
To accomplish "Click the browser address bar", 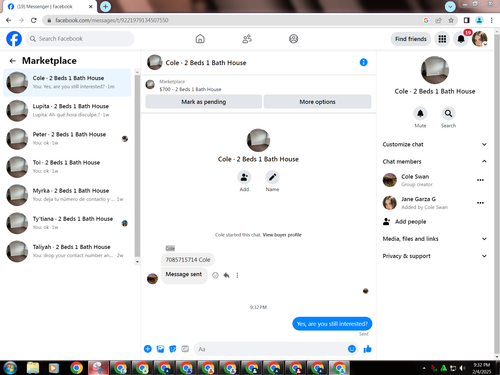I will tap(233, 20).
